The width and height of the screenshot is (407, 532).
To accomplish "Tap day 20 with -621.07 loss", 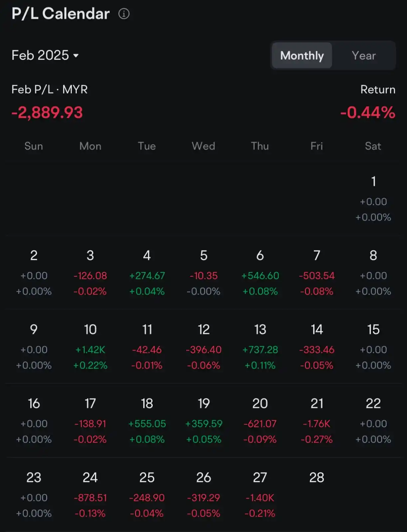I will (x=260, y=421).
